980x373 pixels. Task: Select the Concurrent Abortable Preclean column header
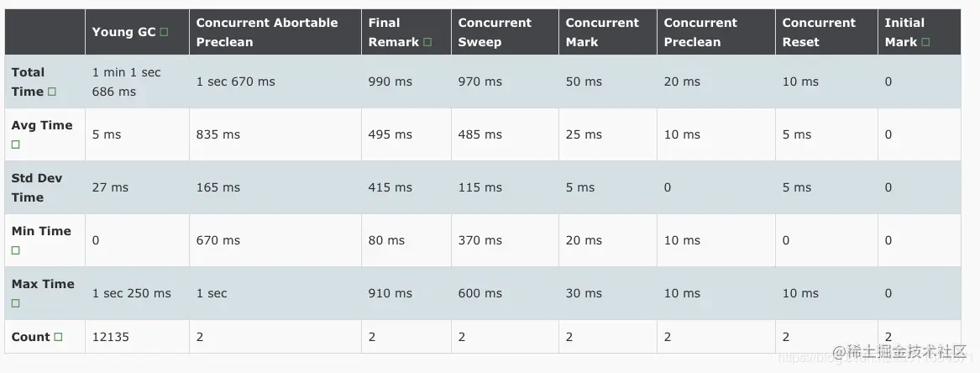pyautogui.click(x=266, y=32)
